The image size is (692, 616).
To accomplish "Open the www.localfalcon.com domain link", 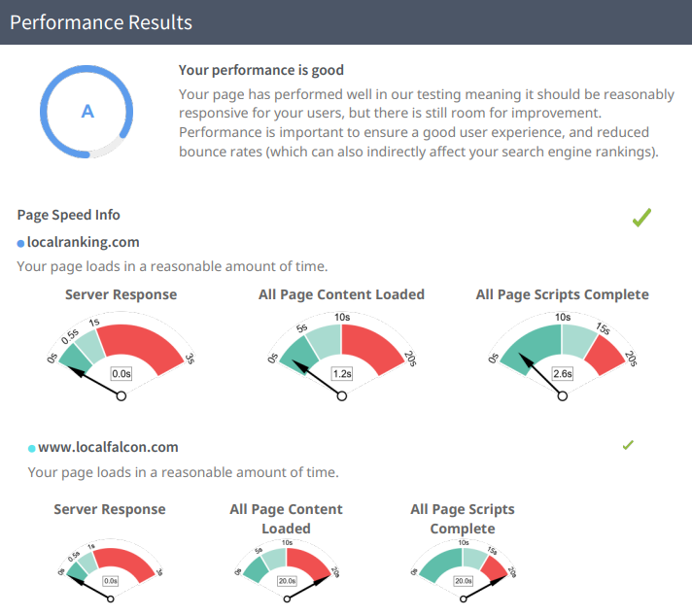I will click(x=108, y=447).
